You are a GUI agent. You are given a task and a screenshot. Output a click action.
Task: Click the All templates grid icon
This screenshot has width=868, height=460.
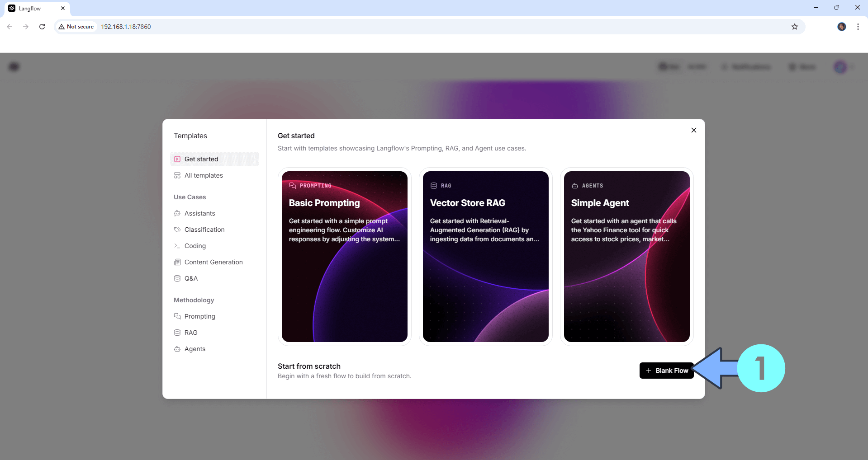point(177,175)
